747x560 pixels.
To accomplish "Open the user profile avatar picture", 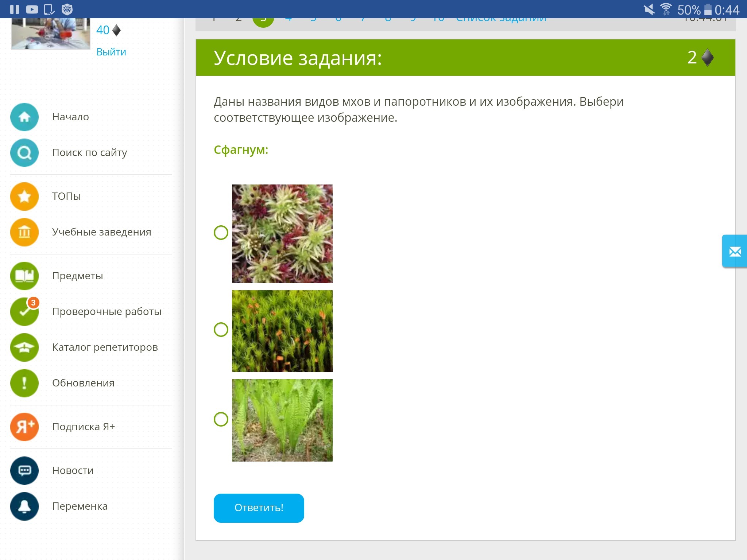I will (50, 34).
